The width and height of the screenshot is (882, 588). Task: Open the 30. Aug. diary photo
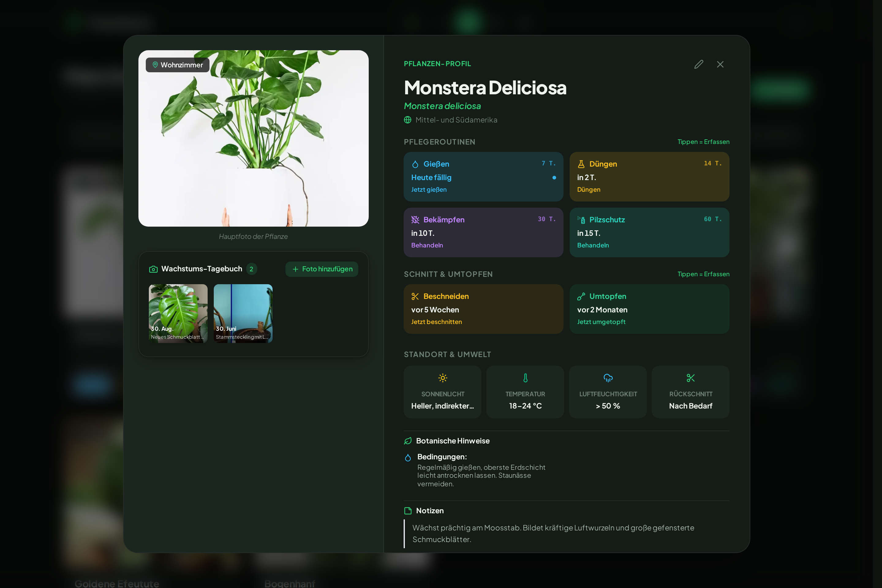click(x=178, y=314)
